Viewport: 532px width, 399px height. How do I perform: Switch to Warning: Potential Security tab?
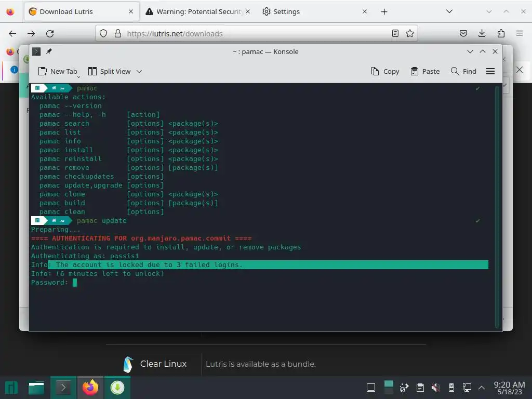(199, 11)
